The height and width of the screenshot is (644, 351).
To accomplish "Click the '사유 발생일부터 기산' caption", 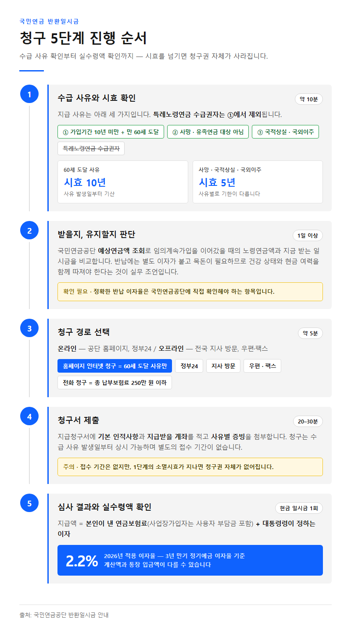I will pyautogui.click(x=89, y=194).
